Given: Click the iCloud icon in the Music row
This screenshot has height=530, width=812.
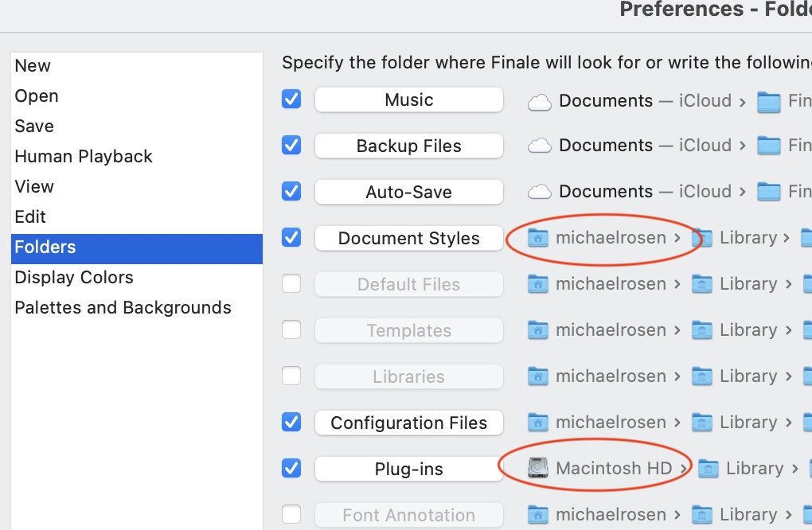Looking at the screenshot, I should (540, 101).
